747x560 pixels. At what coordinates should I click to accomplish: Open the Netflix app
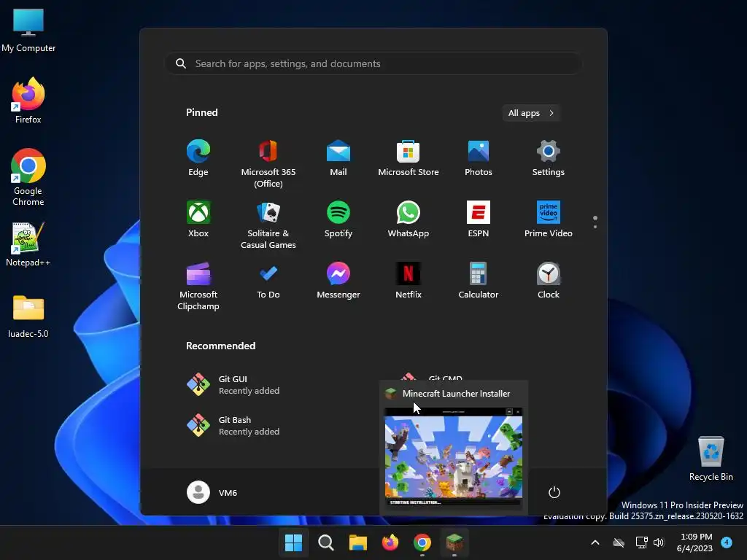pos(409,281)
